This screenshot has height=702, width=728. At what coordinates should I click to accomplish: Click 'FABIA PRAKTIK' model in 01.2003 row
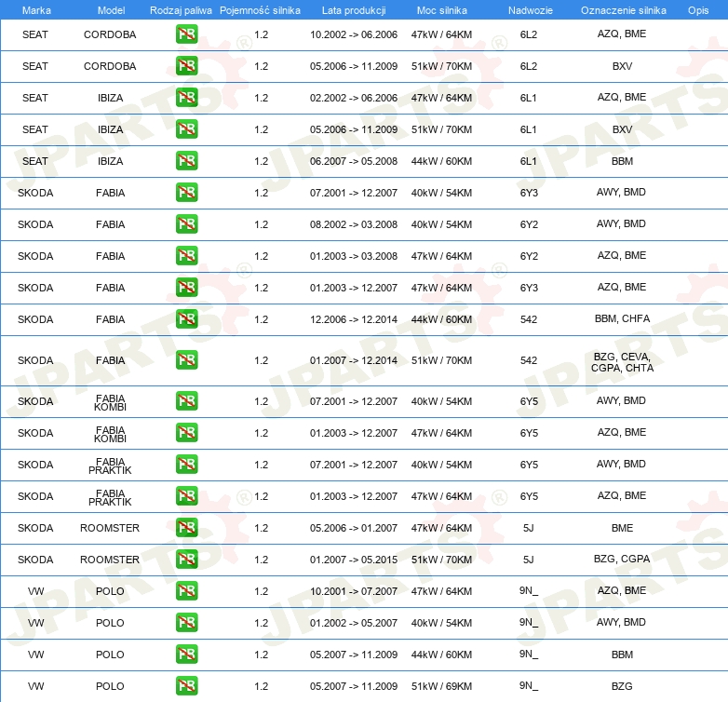[110, 497]
